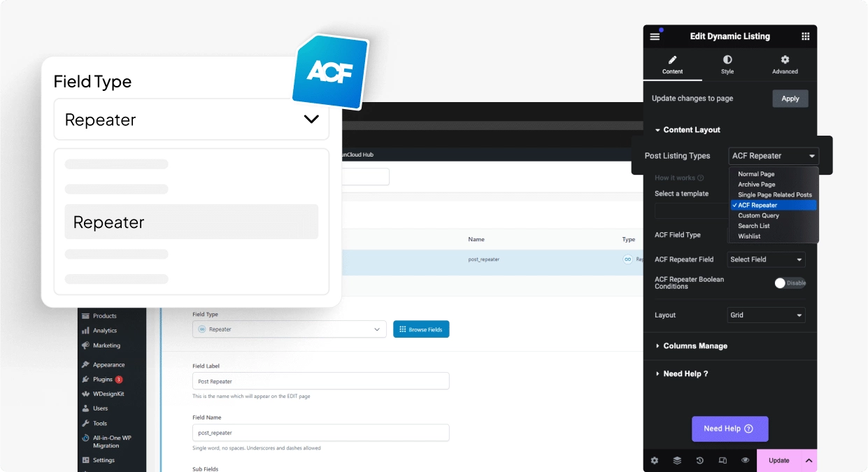
Task: Click the Need Help button
Action: [x=730, y=429]
